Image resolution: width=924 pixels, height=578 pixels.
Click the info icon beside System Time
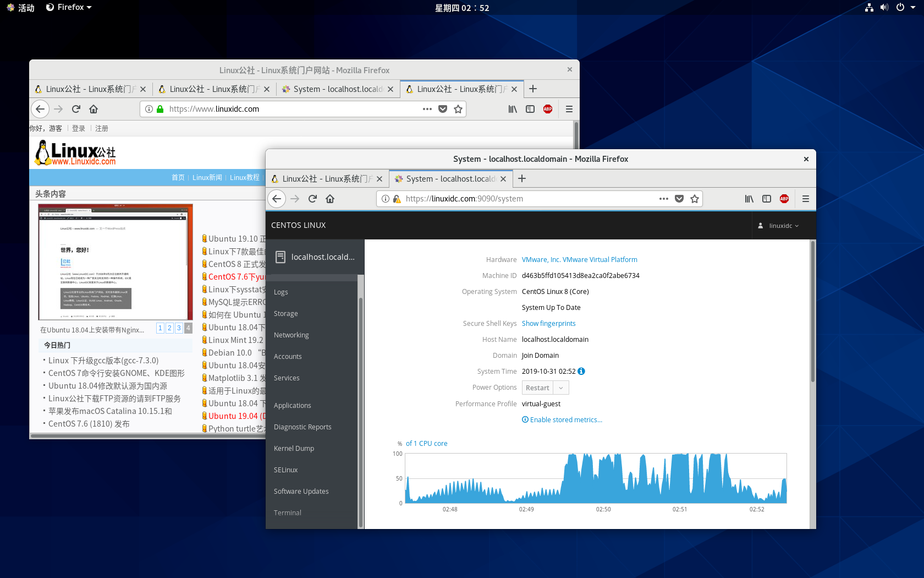coord(581,371)
